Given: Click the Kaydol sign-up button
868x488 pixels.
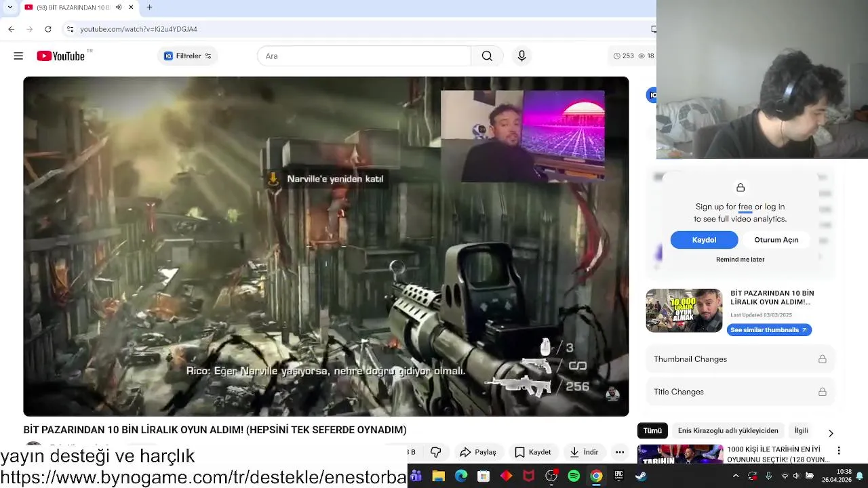Looking at the screenshot, I should pos(704,240).
